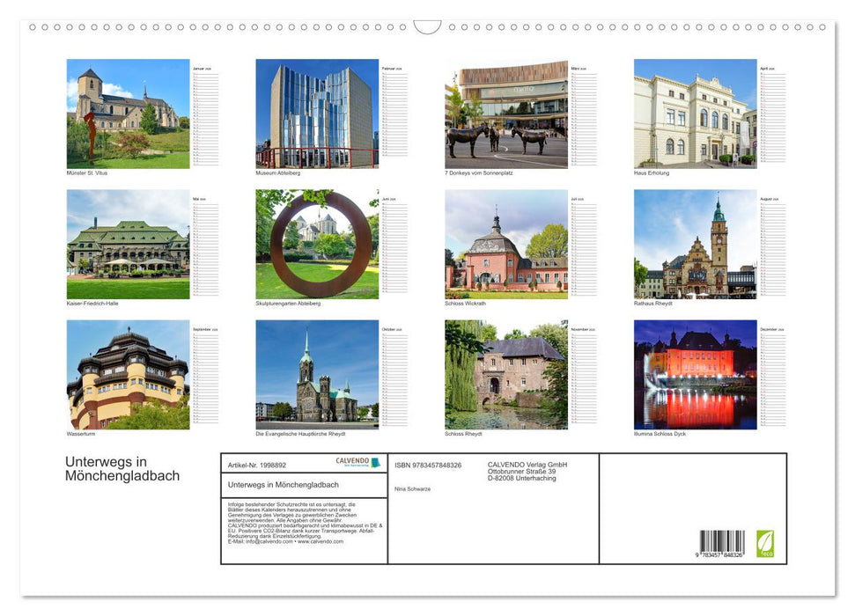Image resolution: width=855 pixels, height=616 pixels.
Task: Click the Wasserturm image
Action: 129,374
